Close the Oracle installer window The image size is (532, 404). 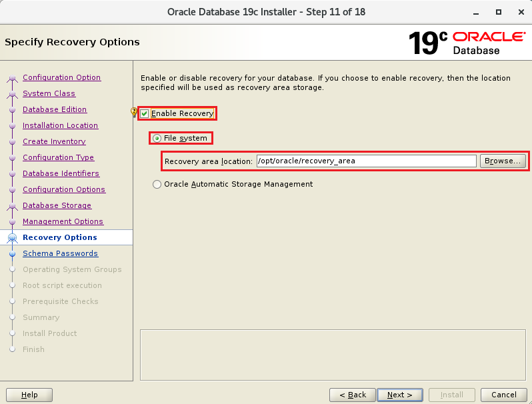tap(521, 12)
